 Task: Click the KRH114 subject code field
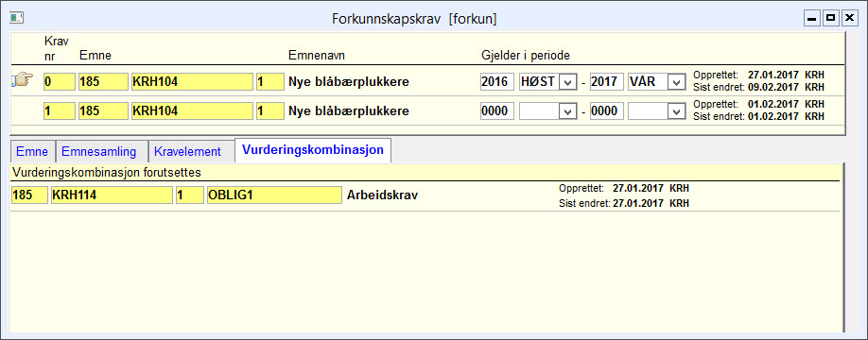click(x=112, y=195)
